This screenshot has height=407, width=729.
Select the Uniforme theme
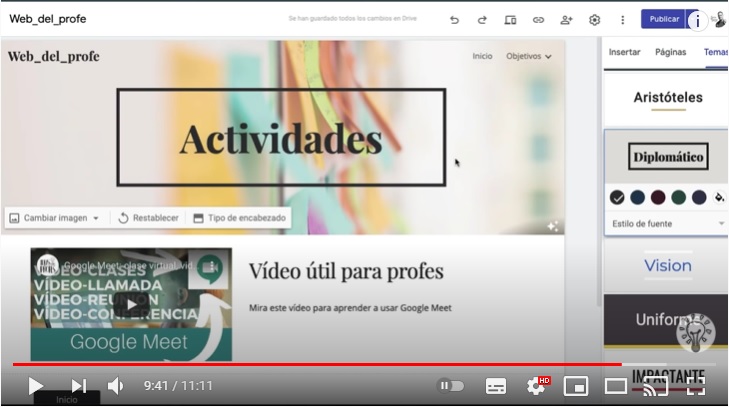tap(668, 321)
